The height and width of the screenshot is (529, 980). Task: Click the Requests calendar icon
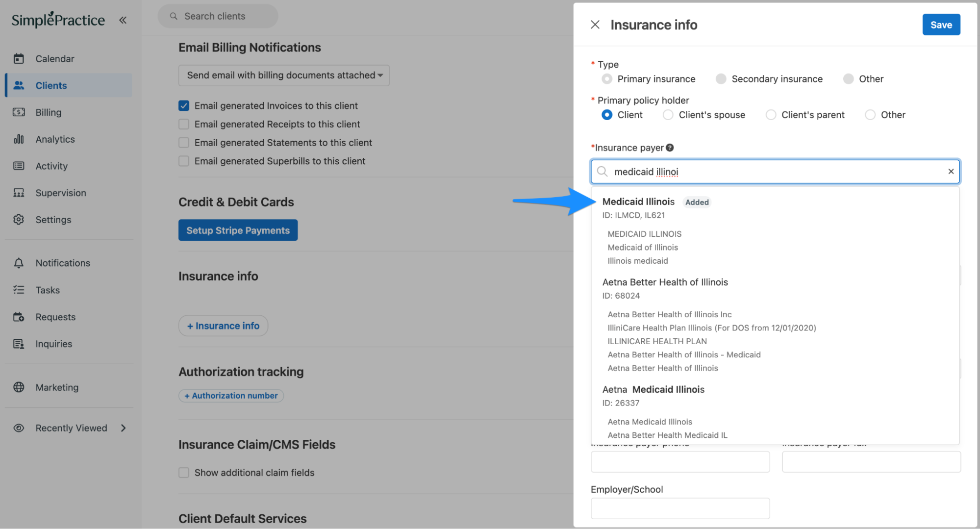click(19, 317)
